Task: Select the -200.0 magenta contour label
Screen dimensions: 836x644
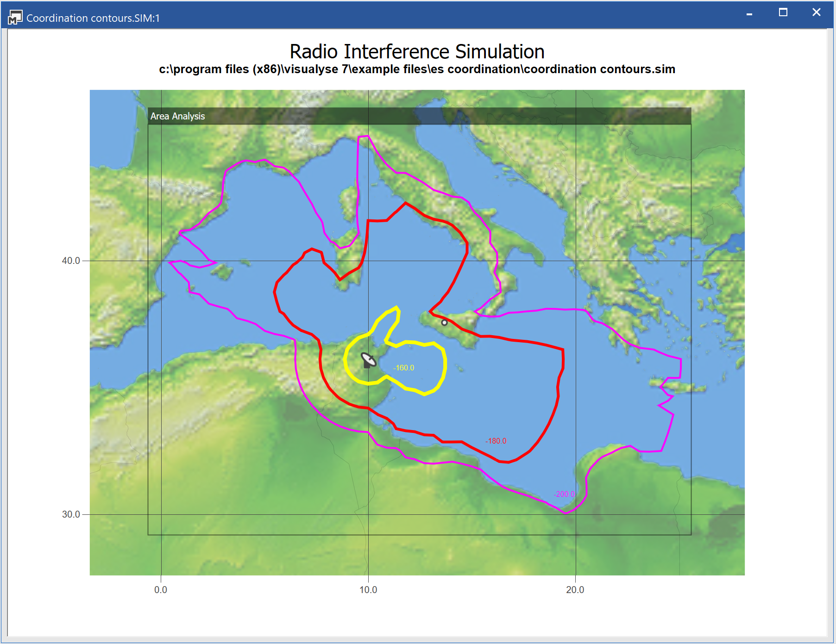Action: pos(564,494)
